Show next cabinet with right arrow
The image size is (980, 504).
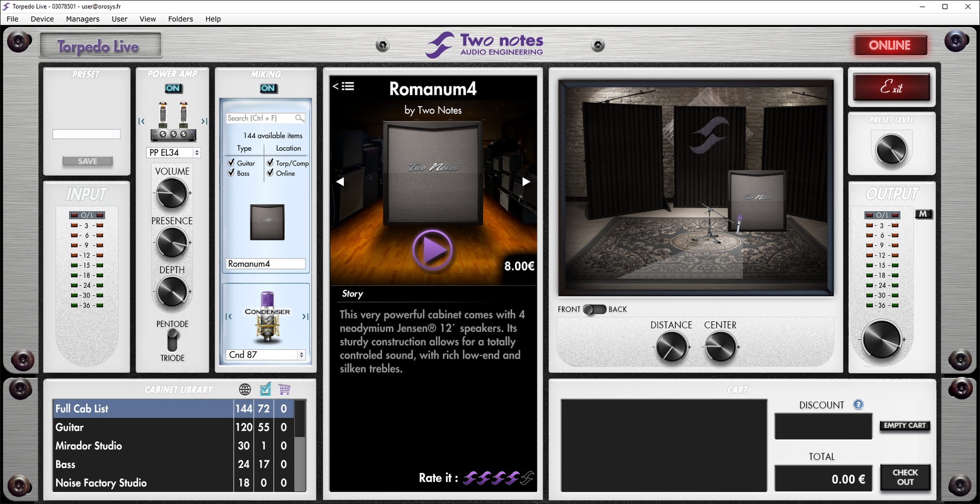pos(526,182)
